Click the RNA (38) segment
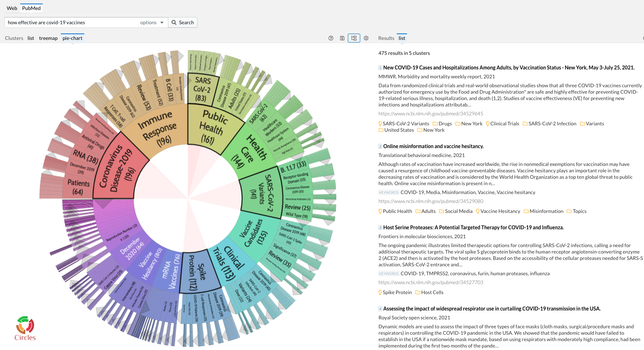The height and width of the screenshot is (350, 644). coord(86,157)
